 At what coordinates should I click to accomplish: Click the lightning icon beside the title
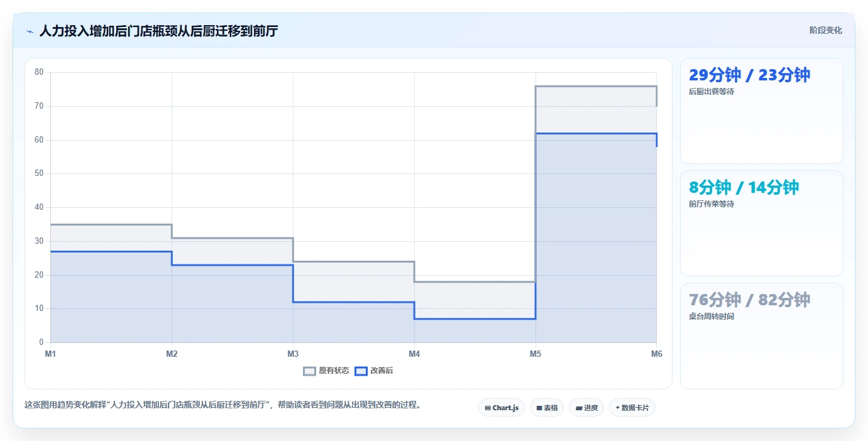coord(30,31)
